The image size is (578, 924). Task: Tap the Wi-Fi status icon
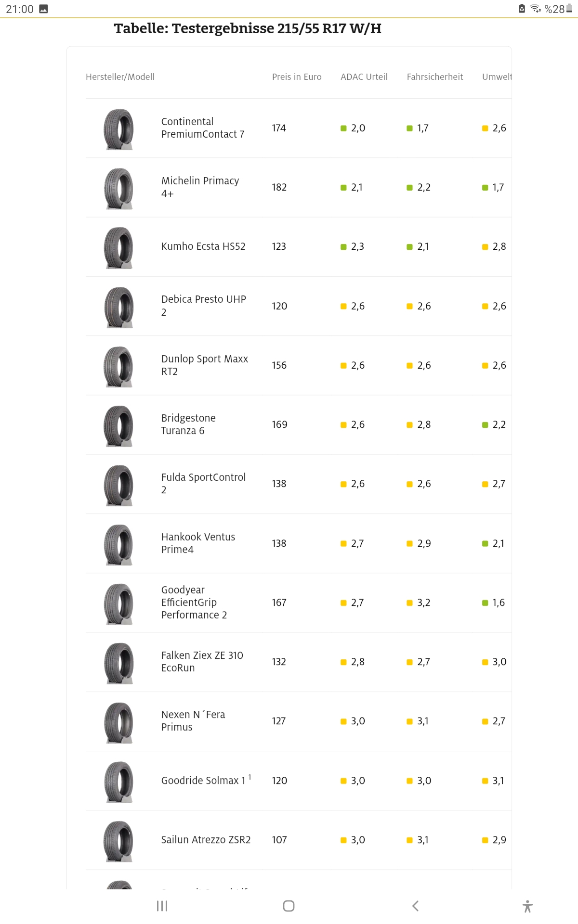coord(536,9)
